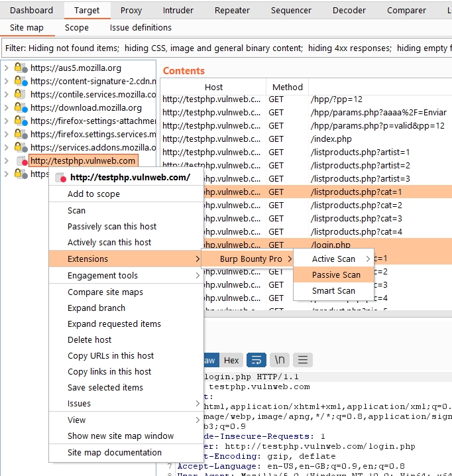Click the show non-printable characters \n icon
Image resolution: width=452 pixels, height=476 pixels.
coord(280,360)
